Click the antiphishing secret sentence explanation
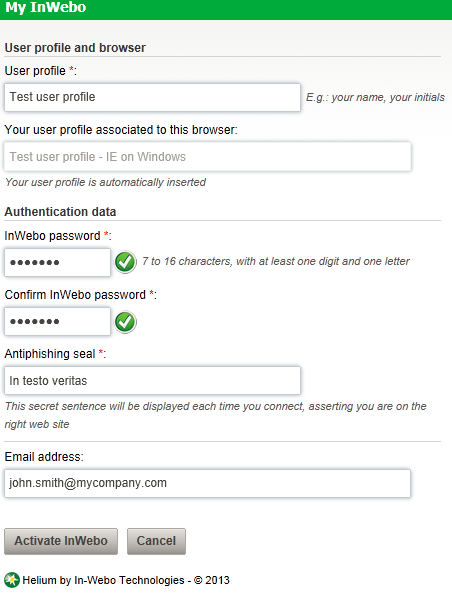 point(215,415)
